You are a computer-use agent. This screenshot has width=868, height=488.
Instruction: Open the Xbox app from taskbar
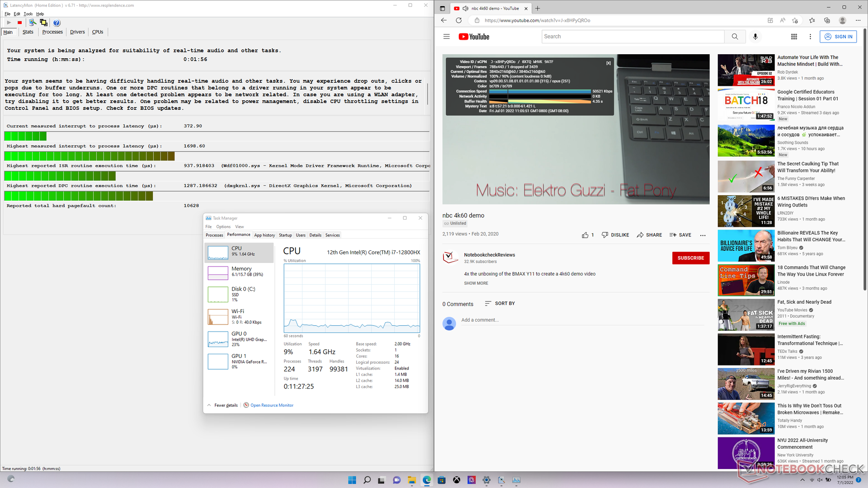pyautogui.click(x=457, y=480)
